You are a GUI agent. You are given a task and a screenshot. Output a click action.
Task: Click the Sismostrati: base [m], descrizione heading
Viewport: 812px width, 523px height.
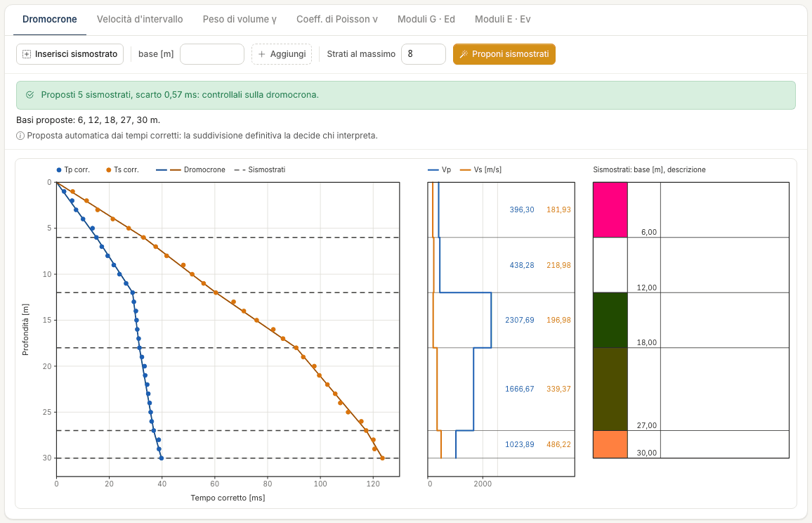click(x=650, y=169)
